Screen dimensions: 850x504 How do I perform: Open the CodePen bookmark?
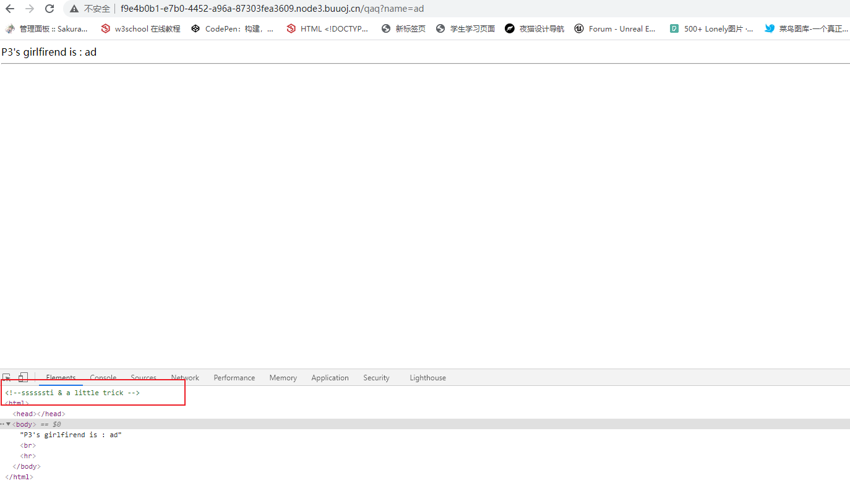pyautogui.click(x=232, y=28)
